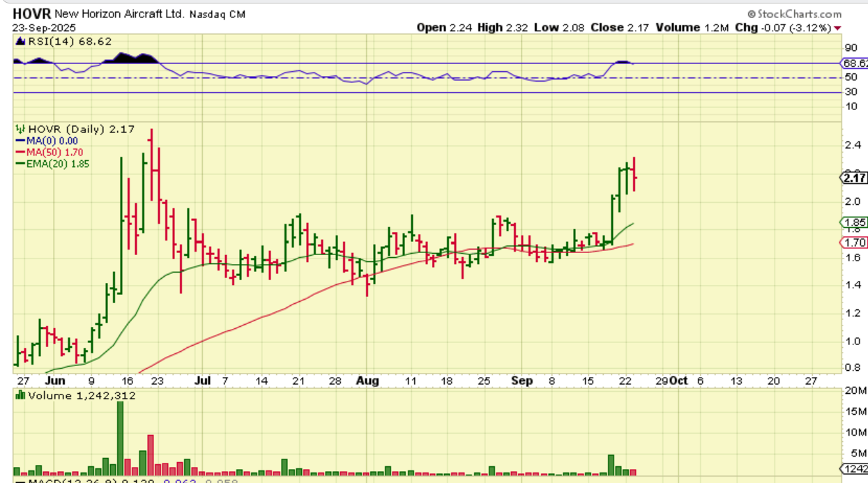This screenshot has width=868, height=483.
Task: Click the 2.0 label on the price axis
Action: pos(852,201)
